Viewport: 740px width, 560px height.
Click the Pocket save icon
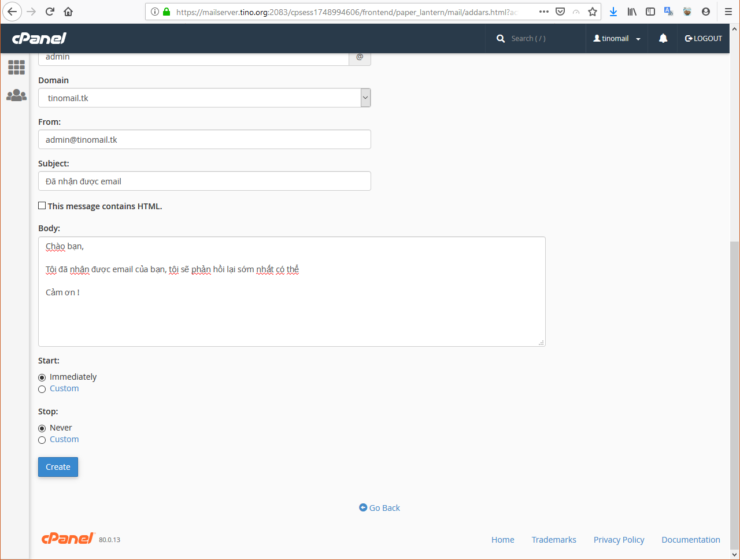coord(560,12)
